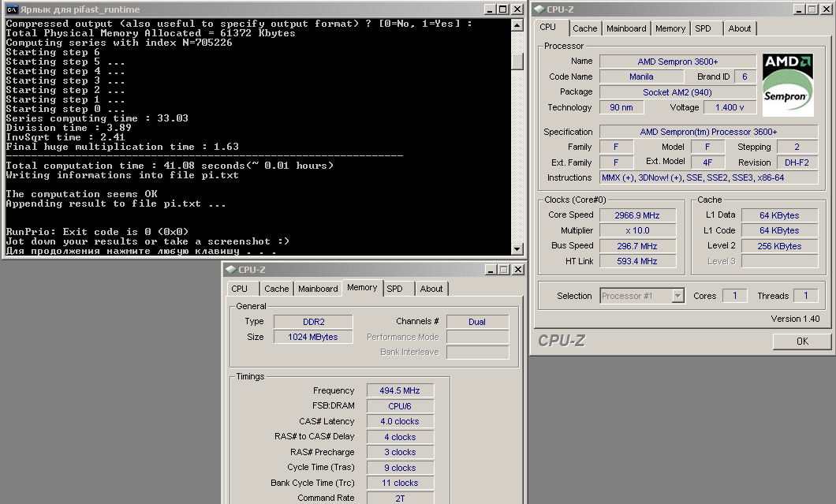Click the Cycle Time (Tras) value 9 clocks
This screenshot has height=504, width=836.
(x=400, y=469)
